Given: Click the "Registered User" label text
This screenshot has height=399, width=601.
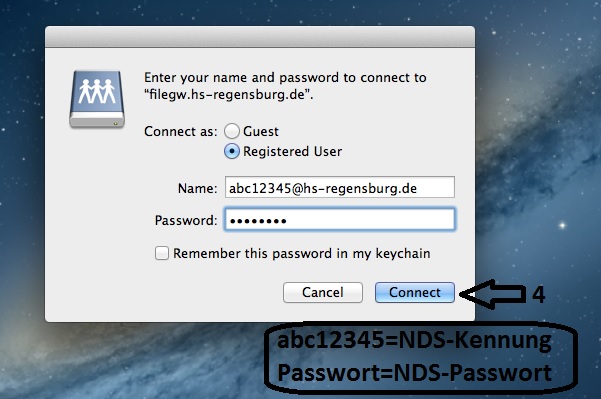Looking at the screenshot, I should [x=292, y=151].
